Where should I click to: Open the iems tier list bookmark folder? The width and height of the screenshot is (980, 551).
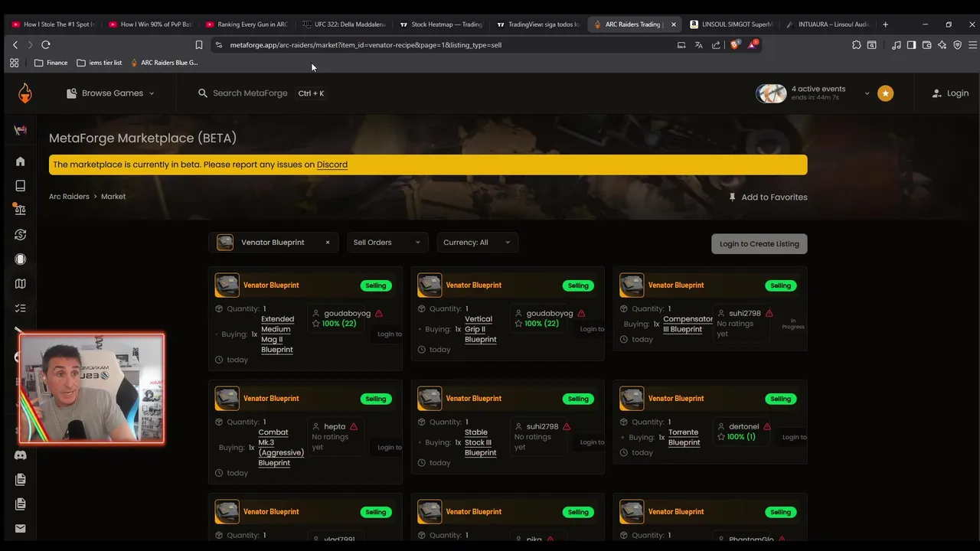100,63
